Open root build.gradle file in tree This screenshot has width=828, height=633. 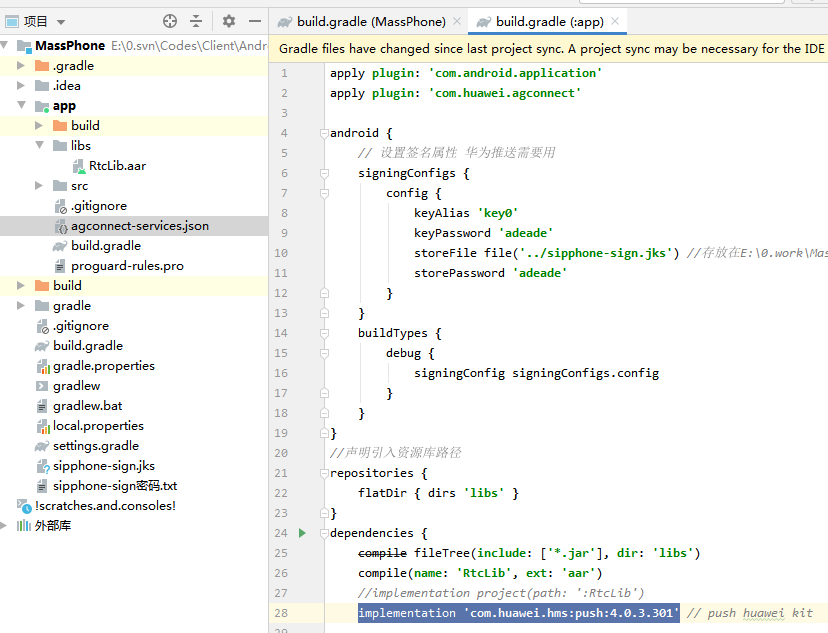(x=88, y=346)
